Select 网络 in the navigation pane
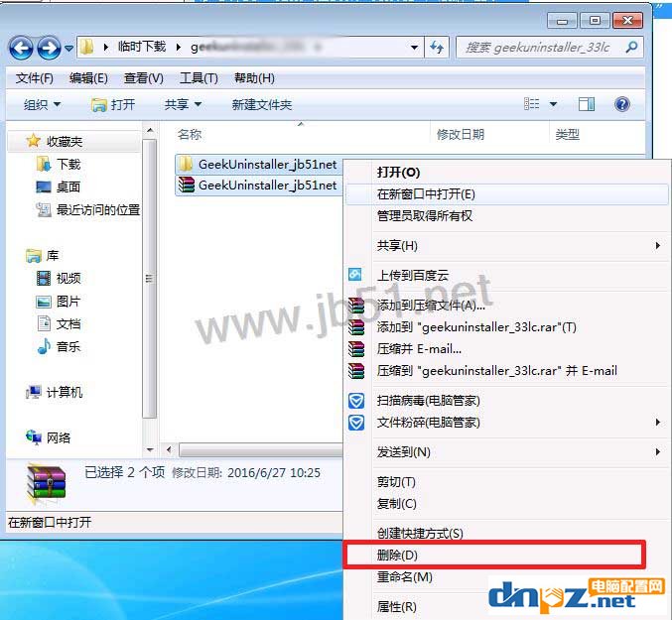The image size is (672, 620). pyautogui.click(x=59, y=437)
